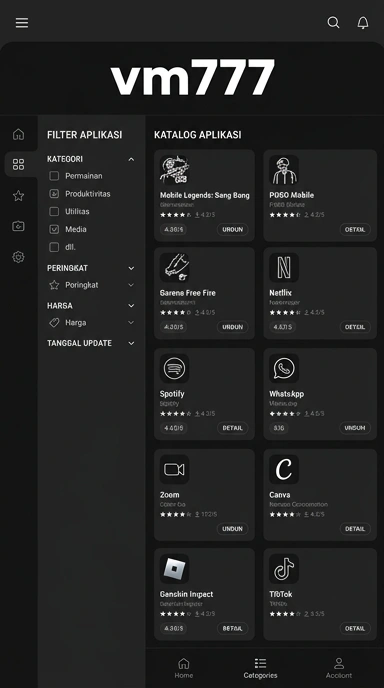The image size is (384, 688).
Task: Click the Zoom video camera icon
Action: pos(174,469)
